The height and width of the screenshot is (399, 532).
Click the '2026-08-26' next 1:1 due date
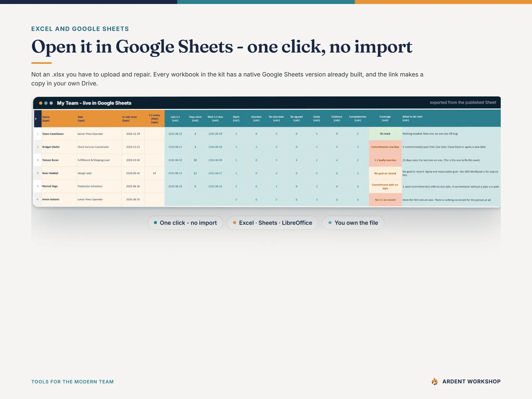click(x=215, y=187)
